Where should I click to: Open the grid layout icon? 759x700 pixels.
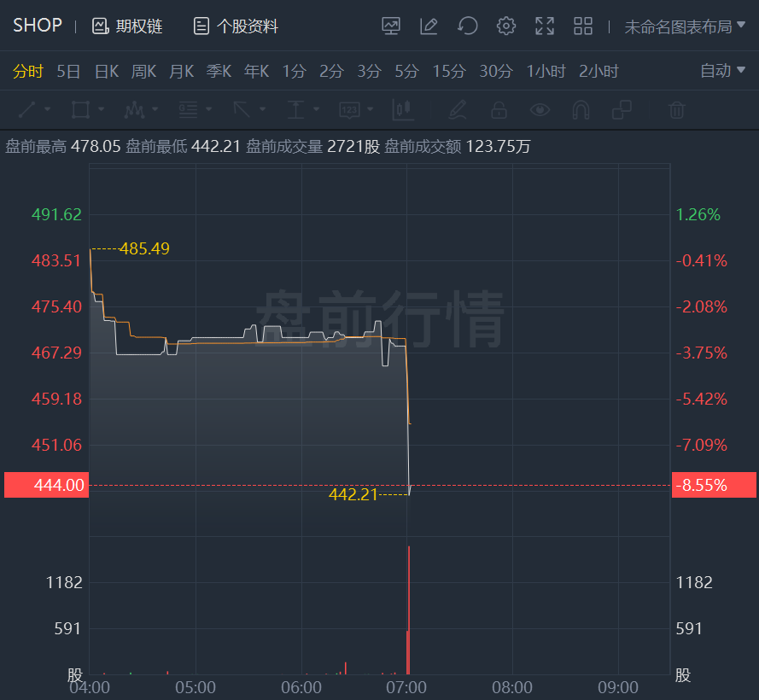583,26
